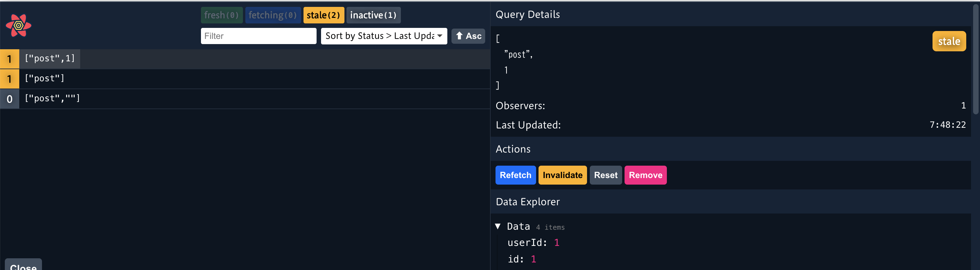The image size is (980, 270).
Task: Toggle the stale (2) status filter
Action: [x=323, y=15]
